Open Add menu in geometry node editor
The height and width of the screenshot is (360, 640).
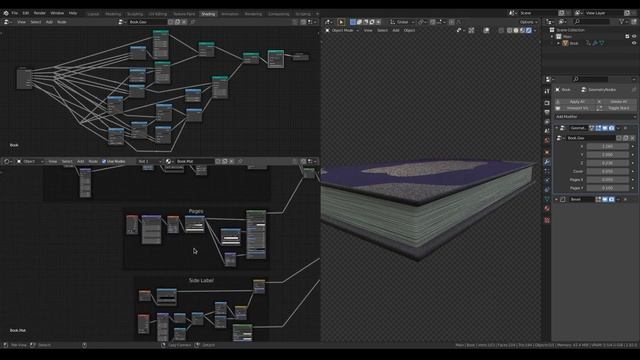tap(49, 22)
